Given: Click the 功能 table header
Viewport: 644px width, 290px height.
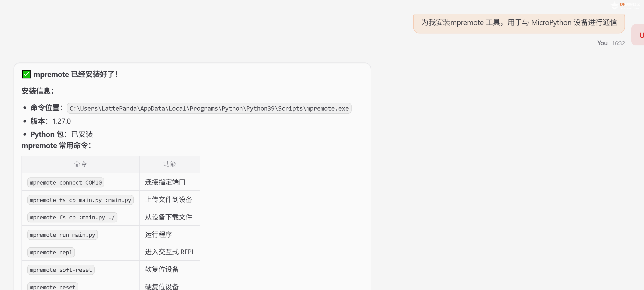Looking at the screenshot, I should click(169, 164).
